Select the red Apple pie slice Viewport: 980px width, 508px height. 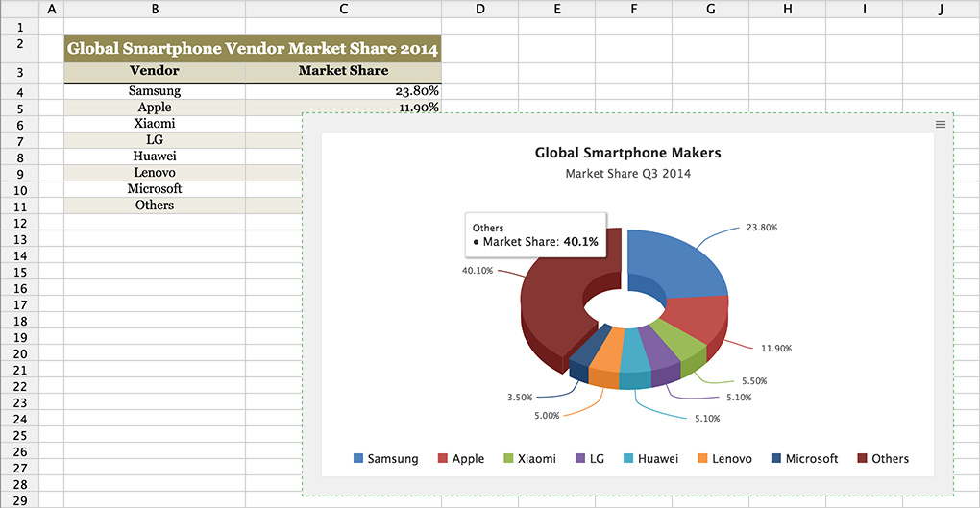pyautogui.click(x=697, y=320)
